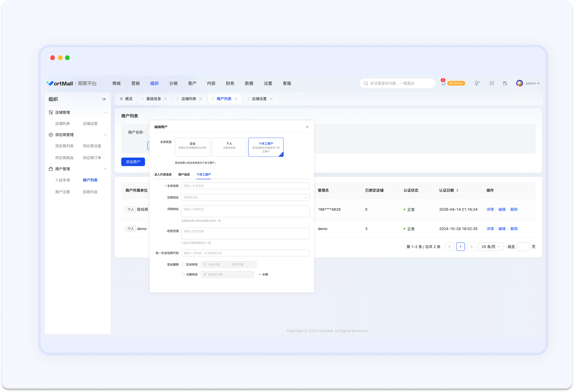Click the 店铺管理 sidebar icon
The image size is (574, 392).
click(x=51, y=113)
